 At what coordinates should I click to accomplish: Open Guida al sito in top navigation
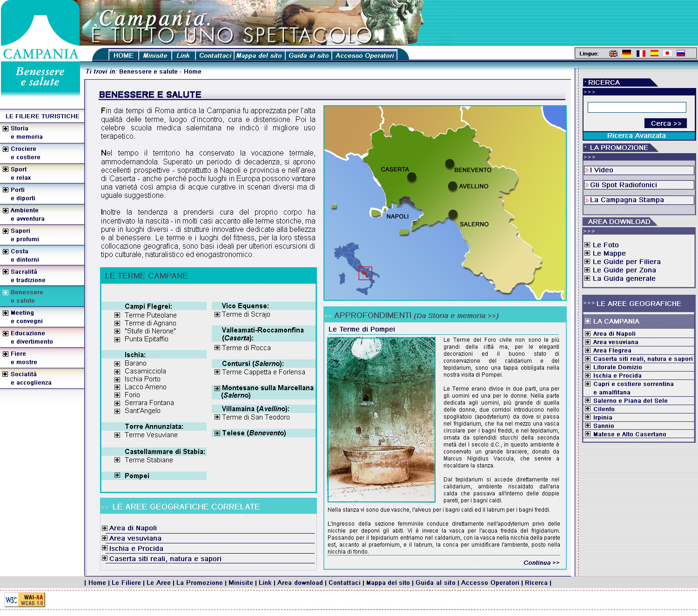click(x=309, y=55)
